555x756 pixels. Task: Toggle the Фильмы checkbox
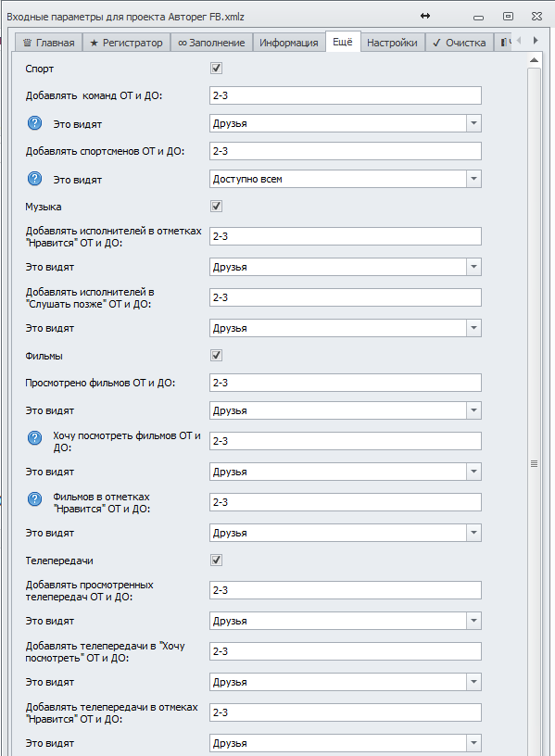pos(216,356)
